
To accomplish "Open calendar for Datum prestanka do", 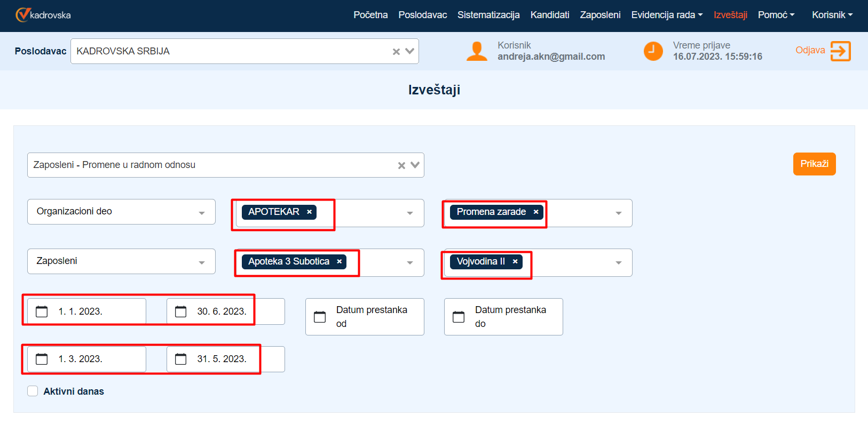I will [459, 317].
